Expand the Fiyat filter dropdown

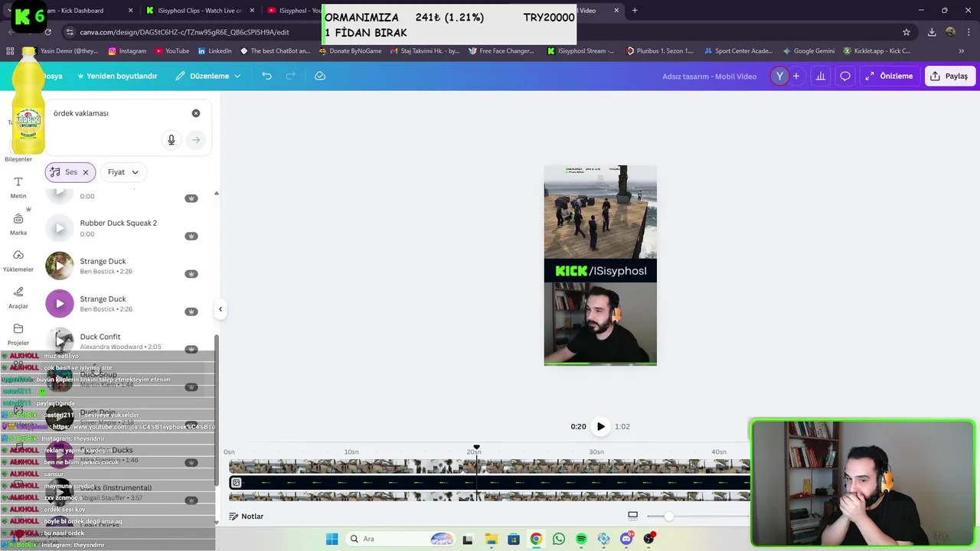pyautogui.click(x=123, y=172)
